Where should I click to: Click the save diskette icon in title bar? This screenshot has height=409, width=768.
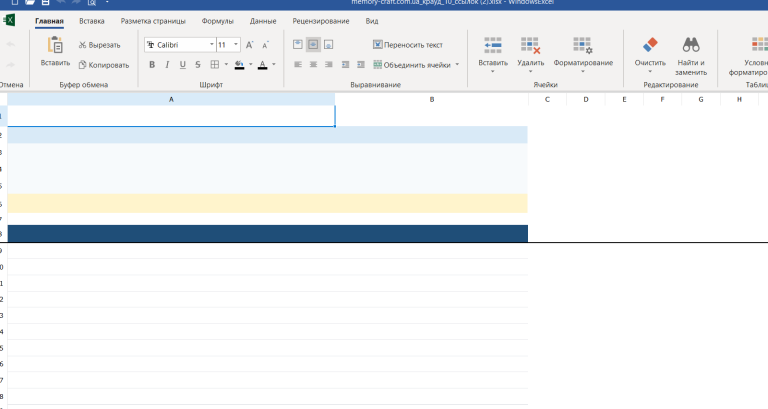point(46,2)
